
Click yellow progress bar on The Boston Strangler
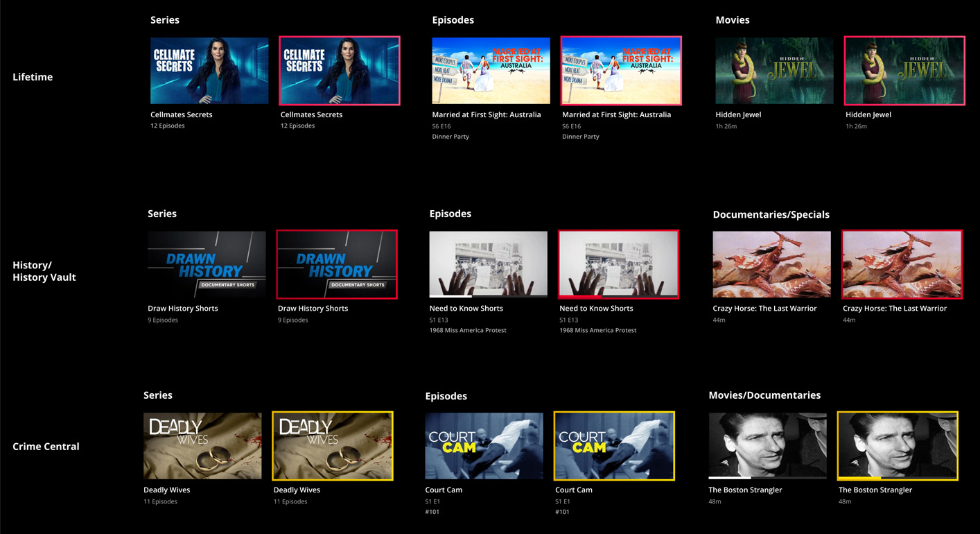click(x=859, y=478)
